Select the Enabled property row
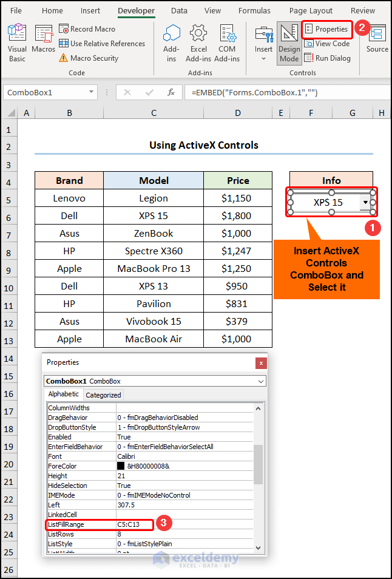This screenshot has height=579, width=392. coord(150,437)
